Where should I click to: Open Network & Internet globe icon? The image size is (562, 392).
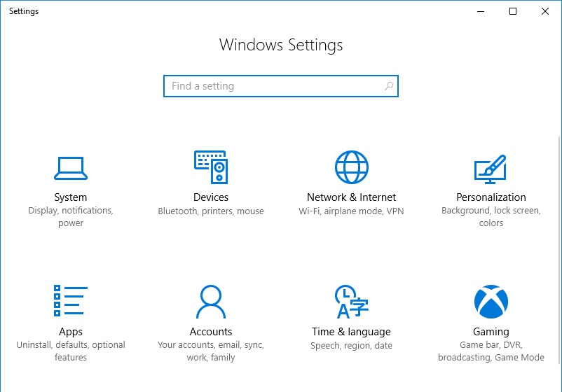pyautogui.click(x=351, y=167)
